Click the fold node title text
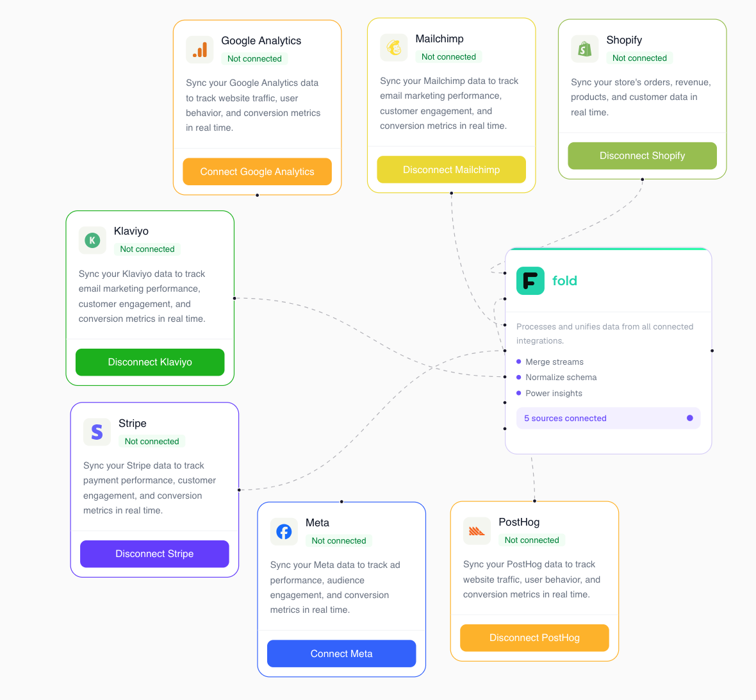Screen dimensions: 756x700 tap(564, 281)
